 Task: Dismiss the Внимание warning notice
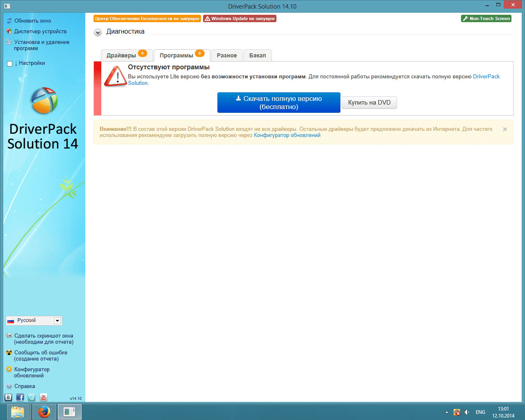[505, 129]
